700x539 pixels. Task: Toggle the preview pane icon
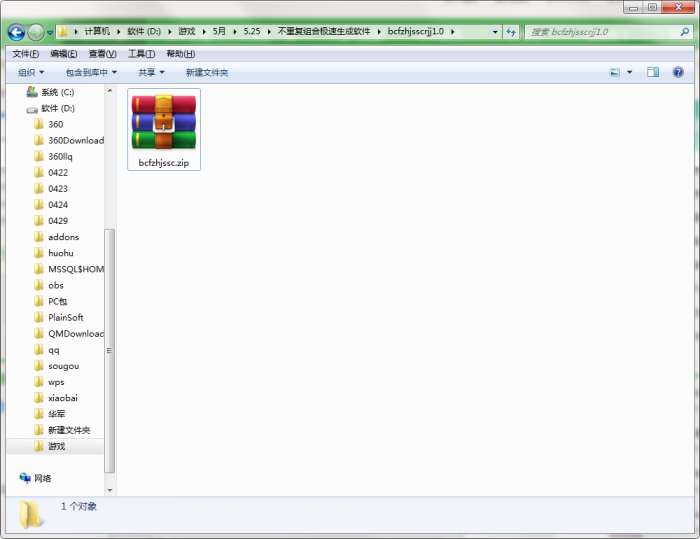[x=653, y=72]
